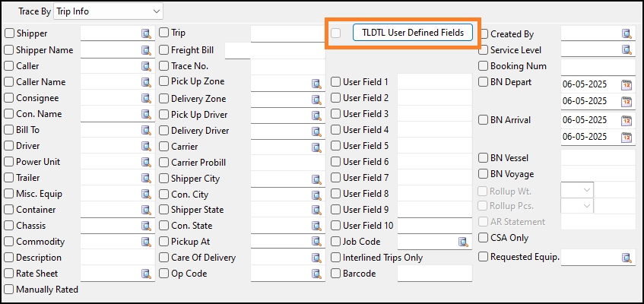Open the second BN Arrival calendar picker

click(627, 138)
